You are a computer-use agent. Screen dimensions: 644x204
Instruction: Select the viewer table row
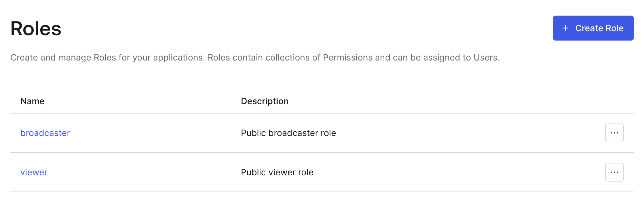pos(322,172)
